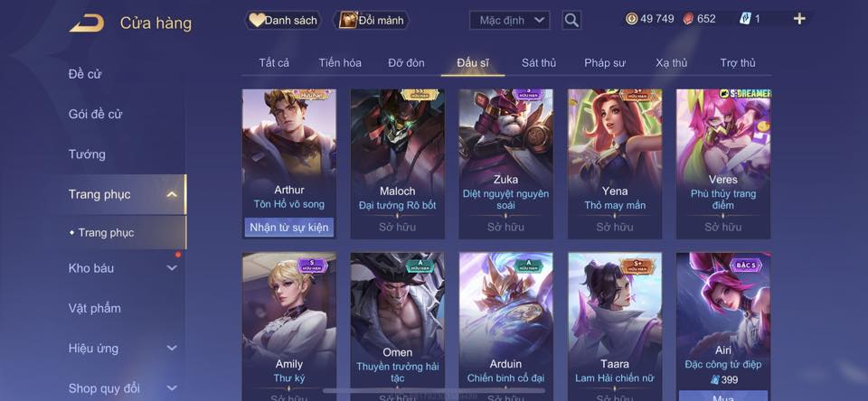
Task: Select the Tất cả category tab
Action: click(x=274, y=63)
